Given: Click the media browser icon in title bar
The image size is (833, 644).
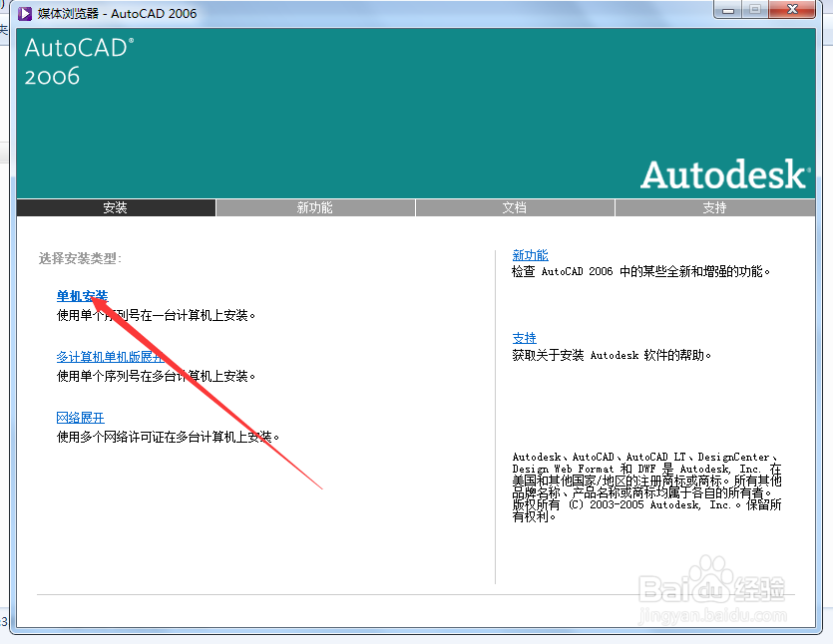Looking at the screenshot, I should click(x=24, y=12).
